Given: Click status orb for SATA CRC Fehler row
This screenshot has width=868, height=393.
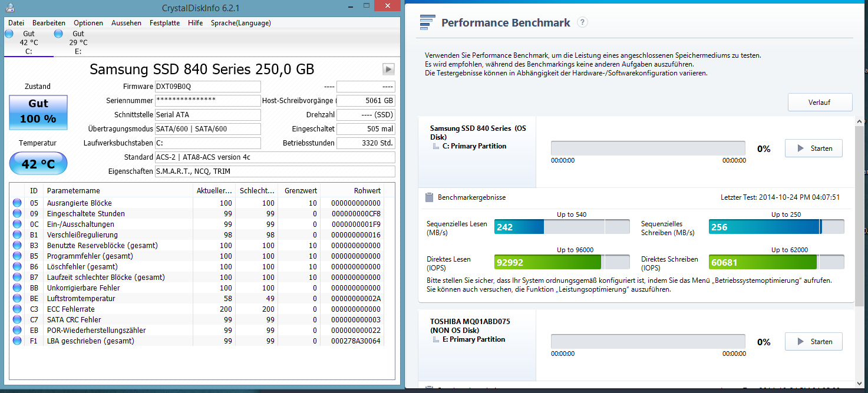Looking at the screenshot, I should [x=17, y=320].
